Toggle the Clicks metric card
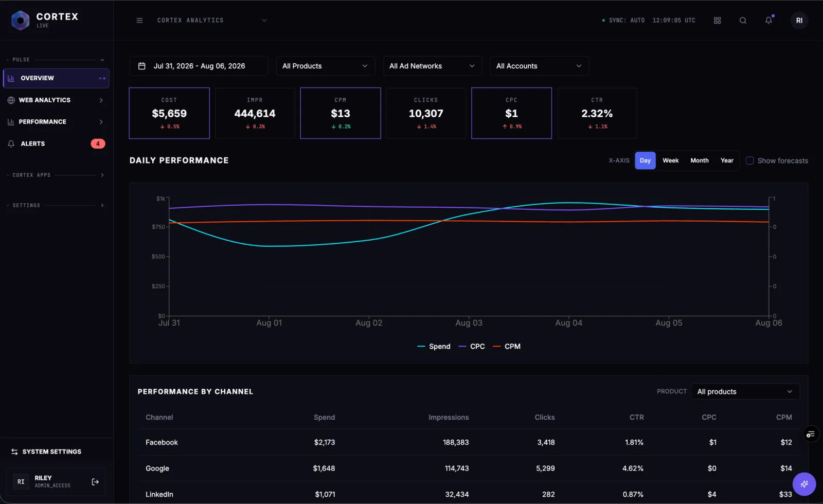Screen dimensions: 823x504 click(426, 113)
